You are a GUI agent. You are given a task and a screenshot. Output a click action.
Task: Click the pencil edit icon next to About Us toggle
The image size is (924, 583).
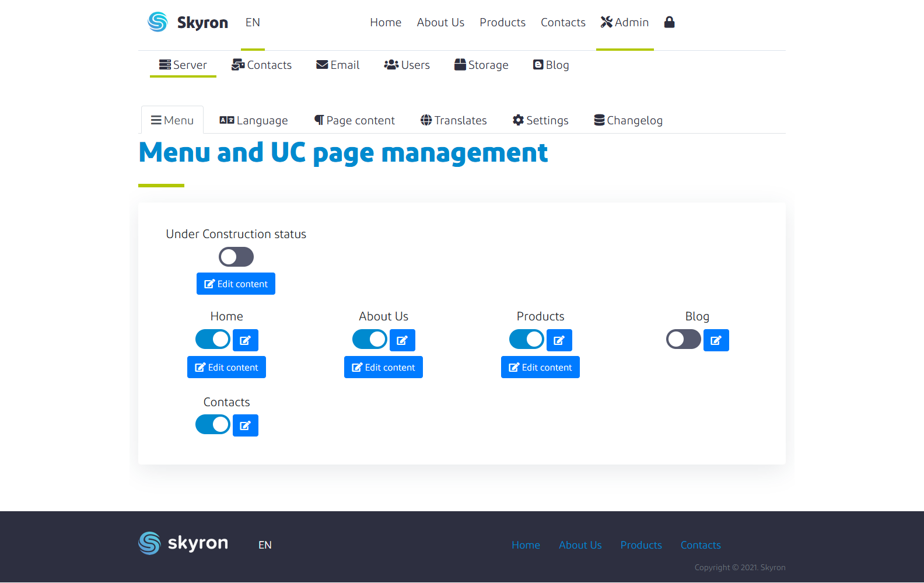402,340
